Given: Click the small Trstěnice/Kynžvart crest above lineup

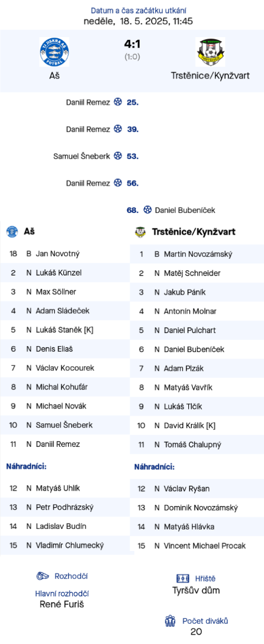Looking at the screenshot, I should coord(140,232).
